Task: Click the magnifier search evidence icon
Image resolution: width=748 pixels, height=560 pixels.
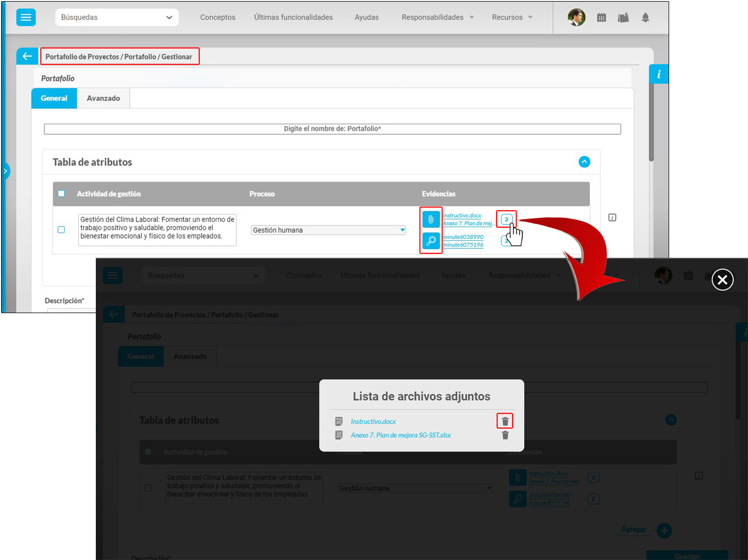Action: coord(431,241)
